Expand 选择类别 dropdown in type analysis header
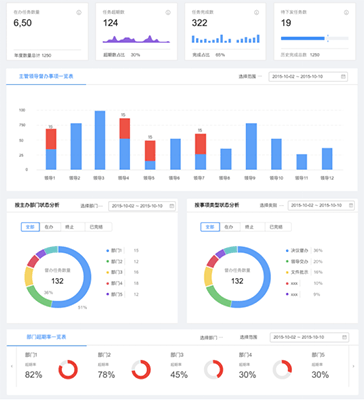Screen dimensions: 364x400 271,205
